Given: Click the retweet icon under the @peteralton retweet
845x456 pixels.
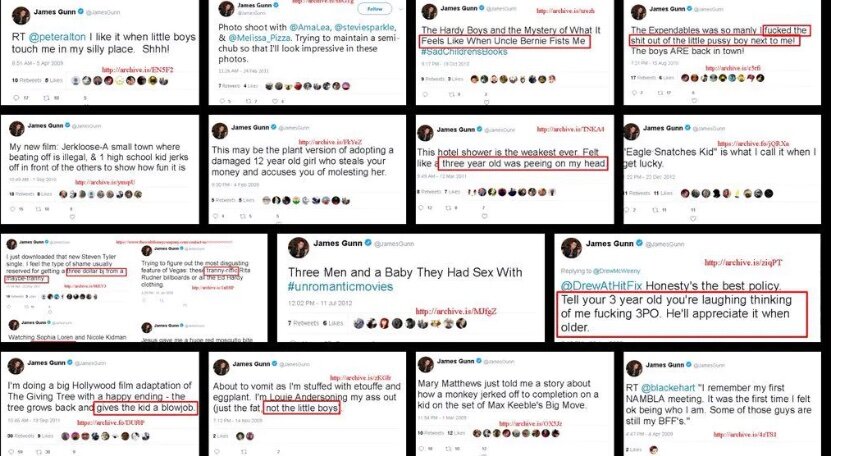Looking at the screenshot, I should tap(46, 98).
